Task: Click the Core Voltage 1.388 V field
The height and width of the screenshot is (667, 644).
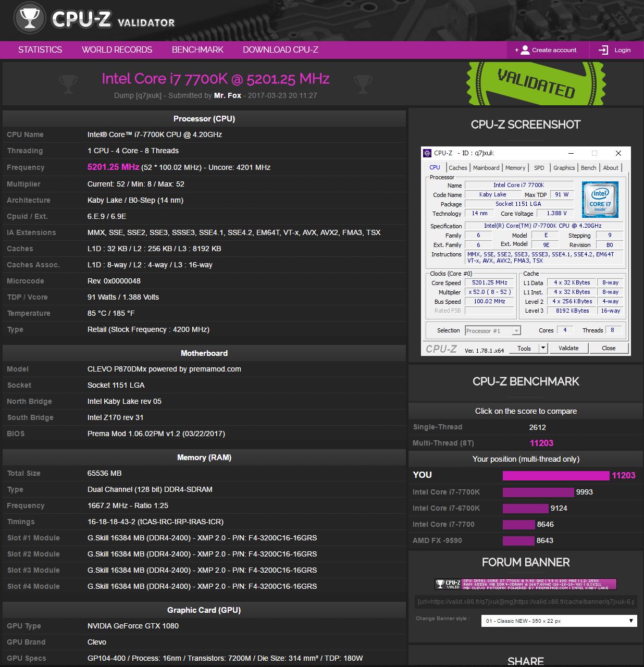Action: coord(556,213)
